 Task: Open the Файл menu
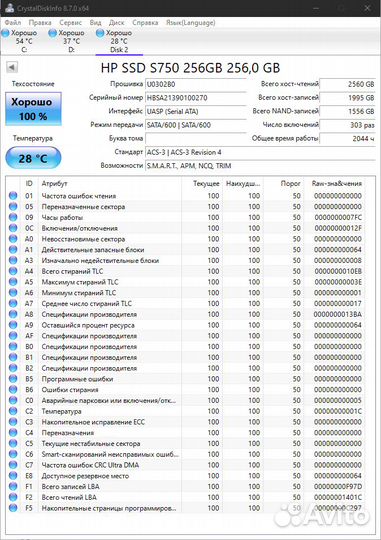click(13, 23)
